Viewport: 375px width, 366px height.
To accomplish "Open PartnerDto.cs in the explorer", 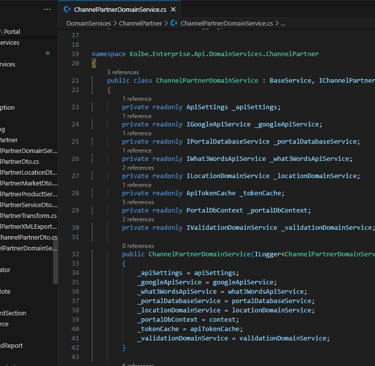I will (19, 162).
